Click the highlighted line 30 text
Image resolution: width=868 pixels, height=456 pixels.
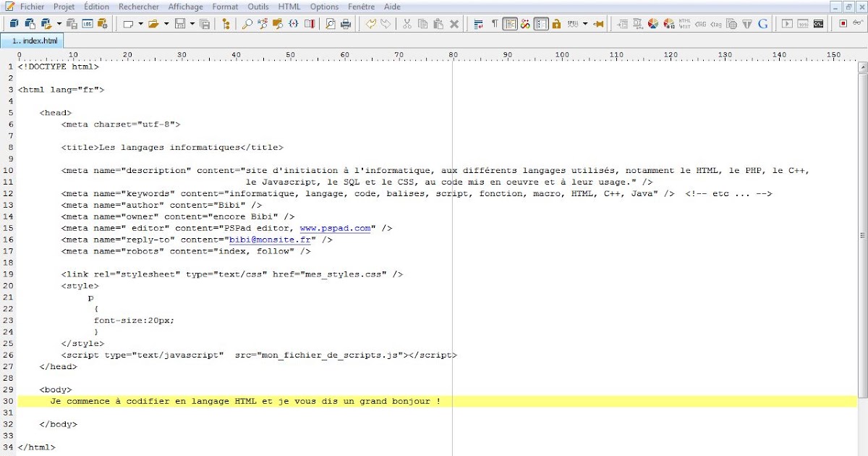click(x=245, y=401)
